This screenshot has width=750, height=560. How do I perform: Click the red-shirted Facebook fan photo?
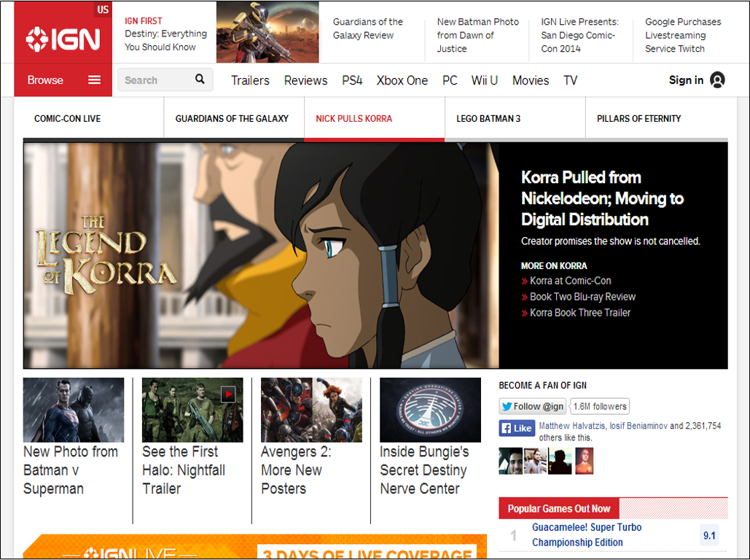coord(584,461)
